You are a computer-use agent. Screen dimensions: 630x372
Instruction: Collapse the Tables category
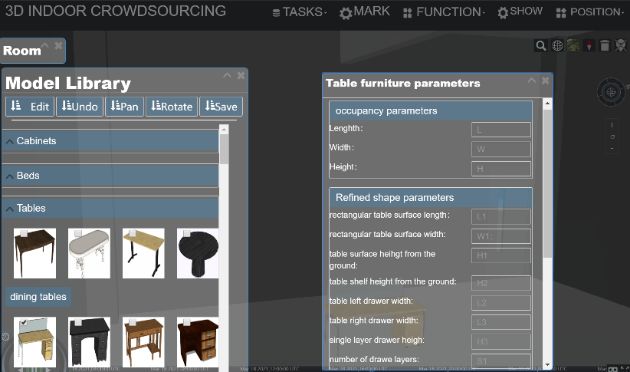(x=110, y=208)
